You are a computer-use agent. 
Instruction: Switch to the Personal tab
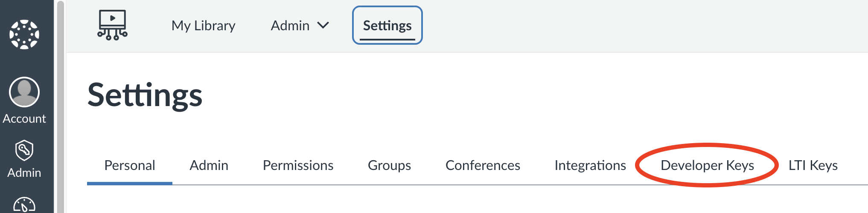(130, 165)
